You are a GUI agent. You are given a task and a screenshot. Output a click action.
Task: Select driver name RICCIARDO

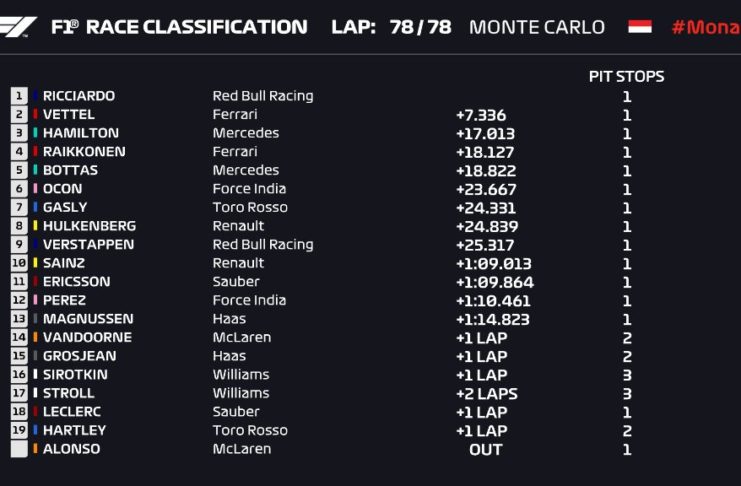[x=79, y=96]
